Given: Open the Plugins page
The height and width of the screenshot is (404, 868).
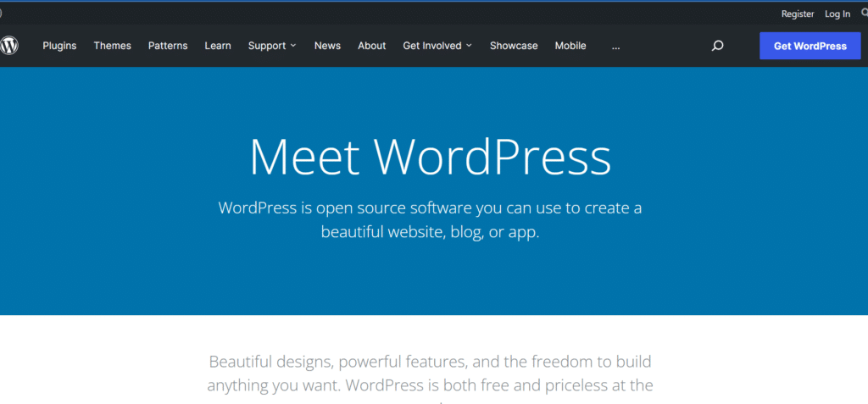Looking at the screenshot, I should pyautogui.click(x=60, y=46).
